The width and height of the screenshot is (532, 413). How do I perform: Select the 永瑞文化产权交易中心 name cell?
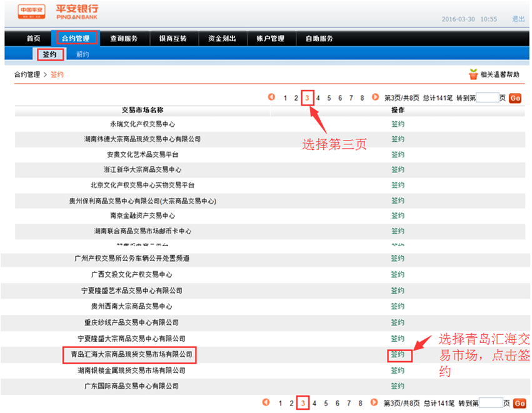point(143,124)
